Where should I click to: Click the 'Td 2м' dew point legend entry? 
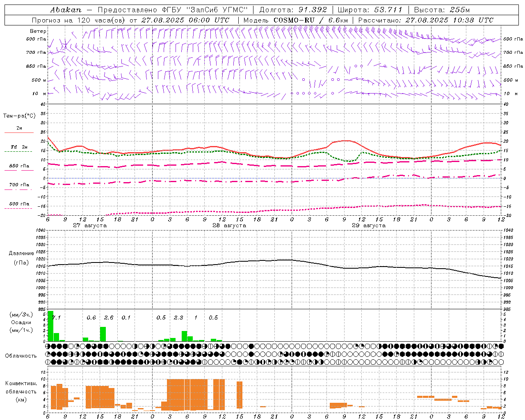19,147
